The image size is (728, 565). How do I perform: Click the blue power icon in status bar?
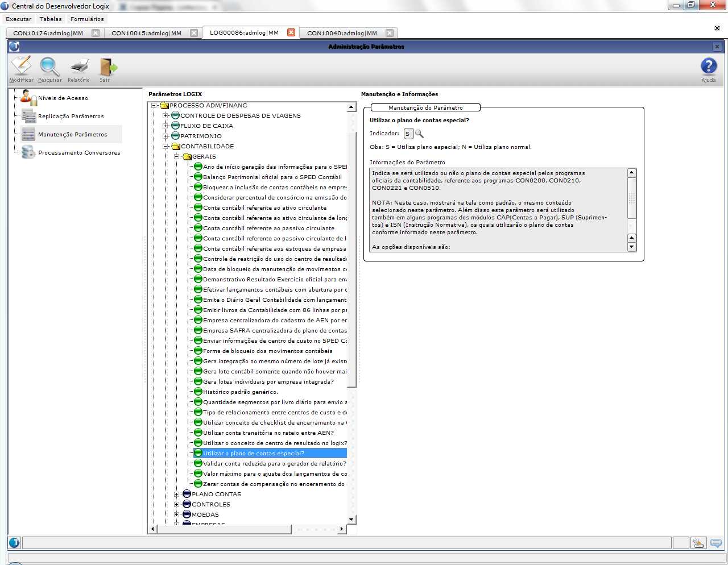[x=14, y=543]
